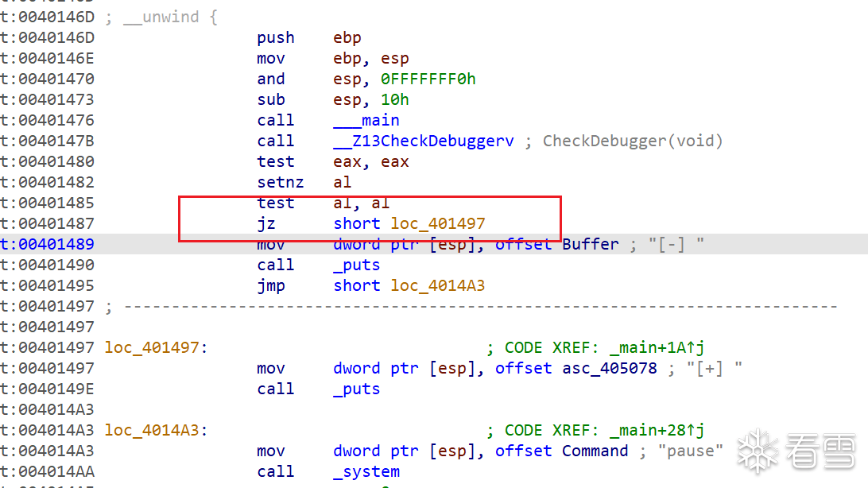The width and height of the screenshot is (868, 488).
Task: Click _puts call at address 0040149E
Action: (356, 389)
